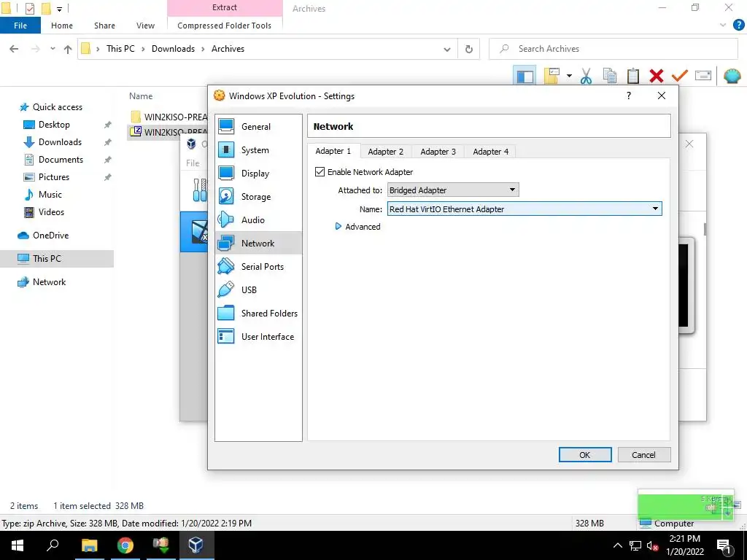
Task: Select Documents in navigation pane
Action: (x=61, y=160)
